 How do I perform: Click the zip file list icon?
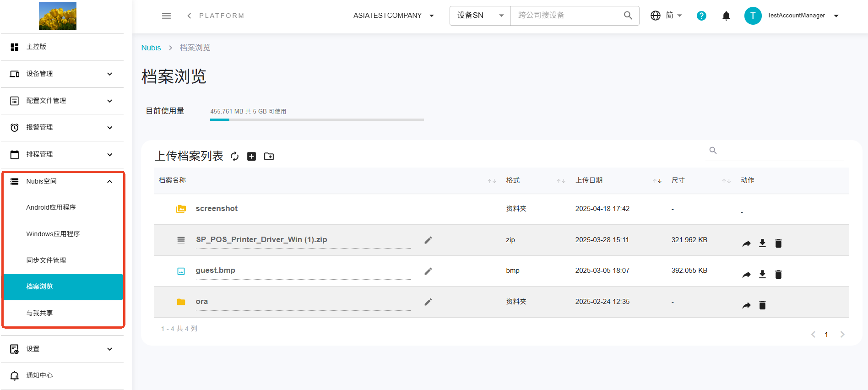pos(181,240)
